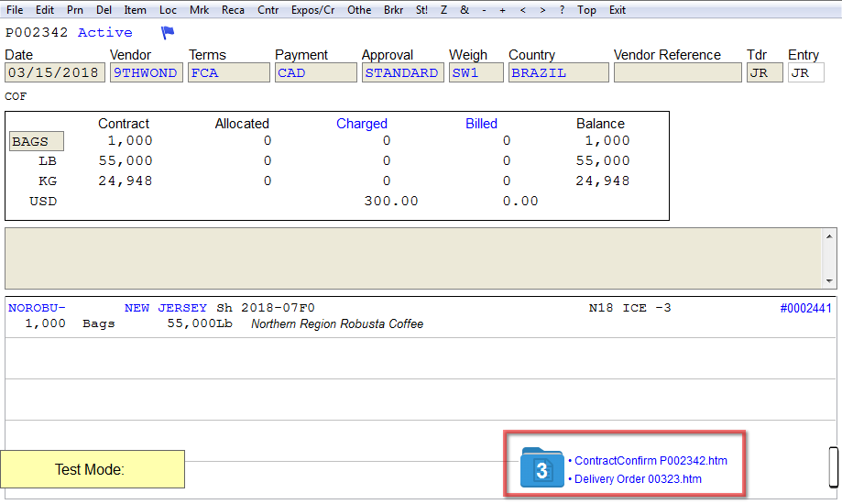Image resolution: width=842 pixels, height=504 pixels.
Task: Open the Reca menu
Action: coord(233,10)
